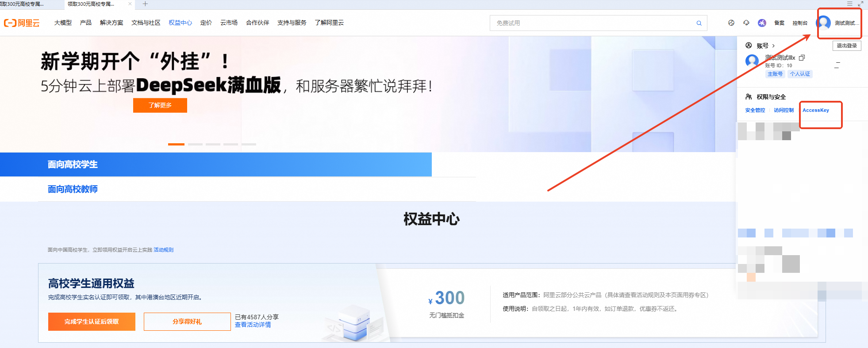This screenshot has height=348, width=868.
Task: Open the 查看活动详情 link
Action: click(253, 325)
